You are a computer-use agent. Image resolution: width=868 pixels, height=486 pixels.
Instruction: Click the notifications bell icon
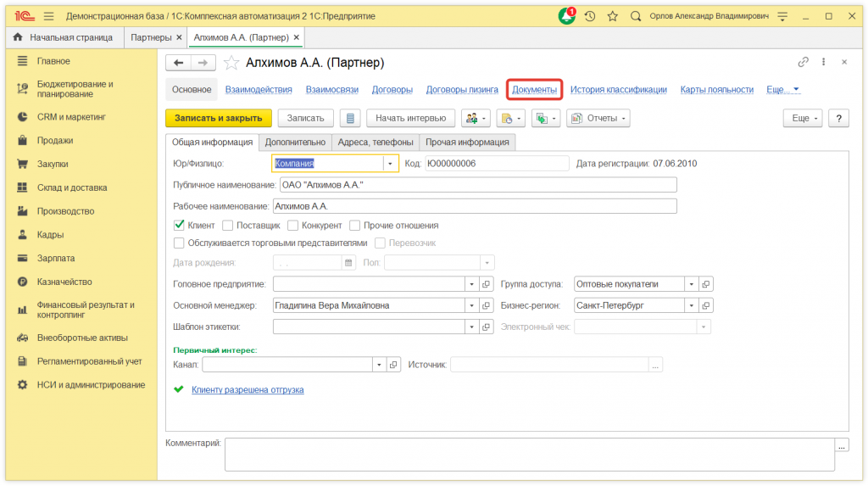click(x=566, y=16)
